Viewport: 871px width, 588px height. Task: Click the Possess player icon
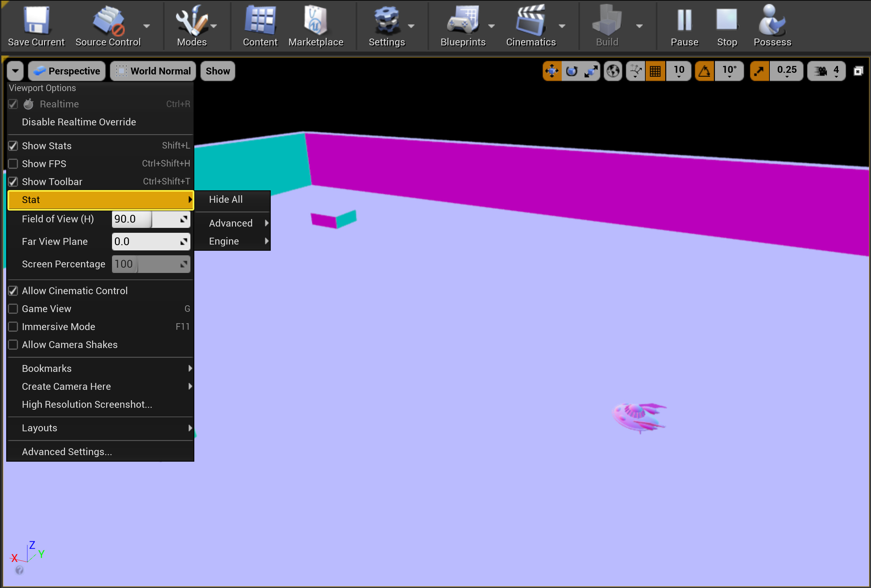(x=772, y=21)
